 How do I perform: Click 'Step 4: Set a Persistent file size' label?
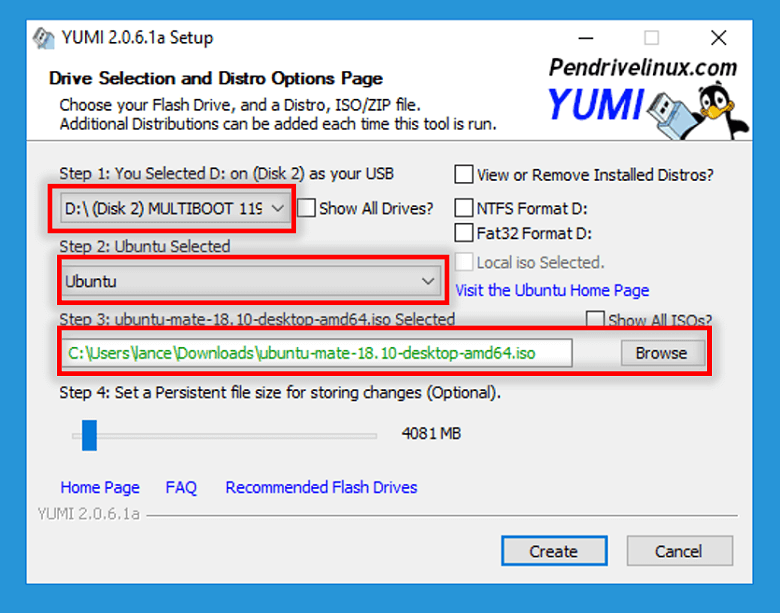coord(280,393)
